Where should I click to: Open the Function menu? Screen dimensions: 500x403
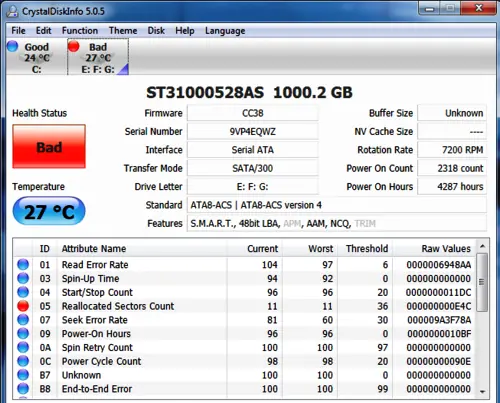[x=80, y=31]
